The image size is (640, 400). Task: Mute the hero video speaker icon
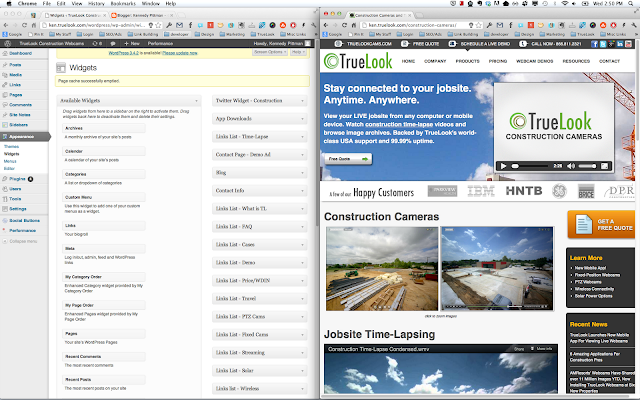click(x=571, y=166)
